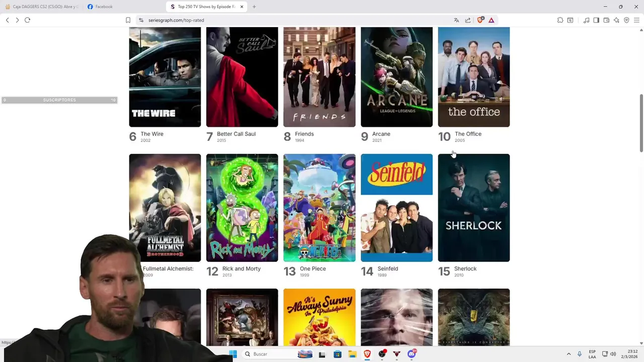Open the Arcane poster
644x362 pixels.
[x=396, y=77]
